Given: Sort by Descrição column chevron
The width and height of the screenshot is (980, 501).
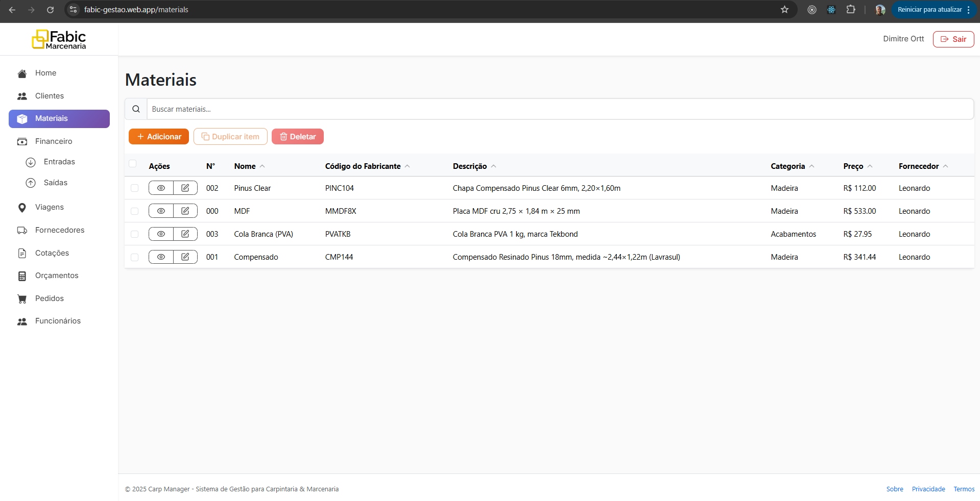Looking at the screenshot, I should point(494,166).
